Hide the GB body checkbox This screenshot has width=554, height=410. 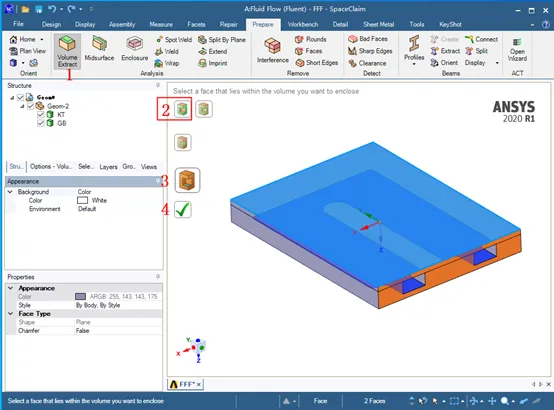(x=41, y=123)
